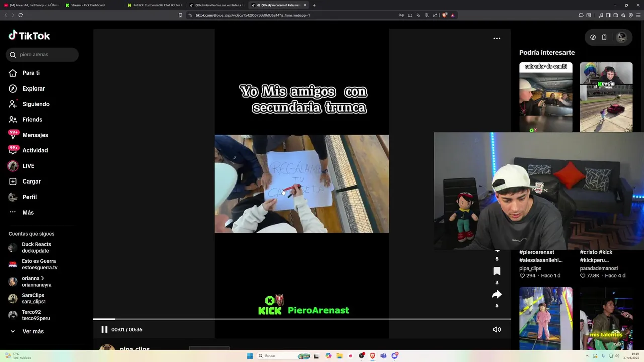
Task: Click the coins icon in header
Action: (x=593, y=37)
